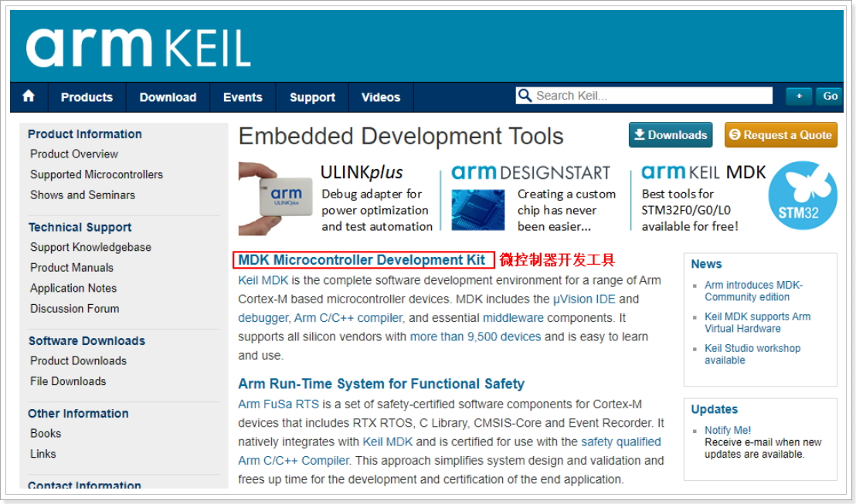Click Software Downloads sidebar heading

87,341
